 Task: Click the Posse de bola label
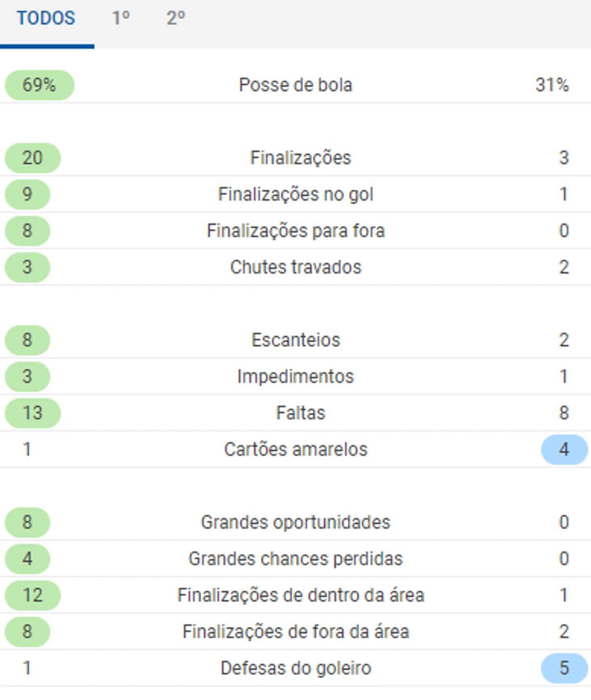(295, 85)
